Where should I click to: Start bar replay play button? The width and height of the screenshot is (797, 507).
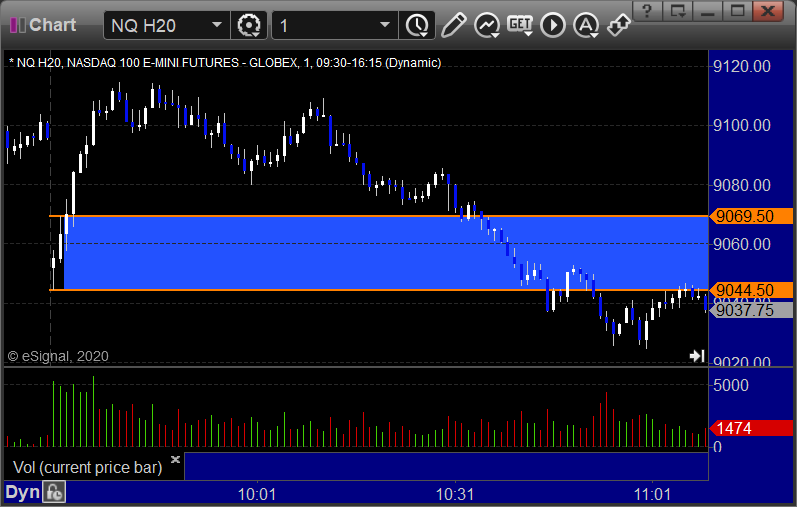553,25
